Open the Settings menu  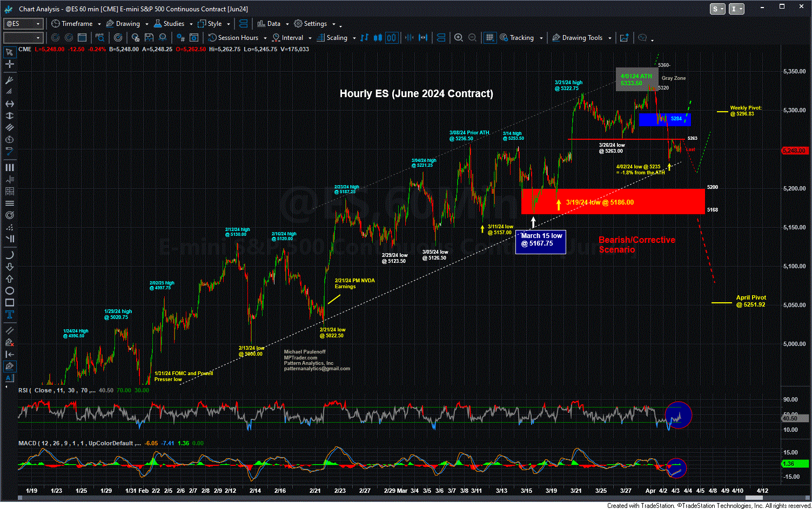pyautogui.click(x=310, y=24)
